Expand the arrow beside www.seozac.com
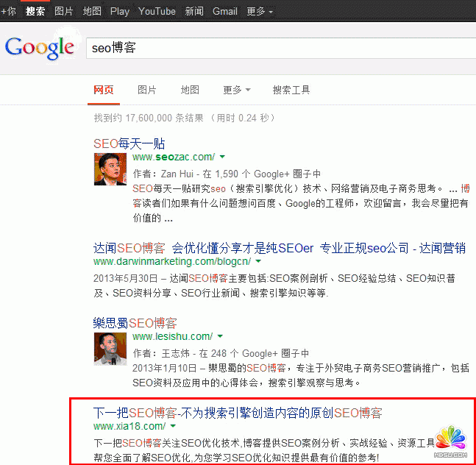 (222, 157)
